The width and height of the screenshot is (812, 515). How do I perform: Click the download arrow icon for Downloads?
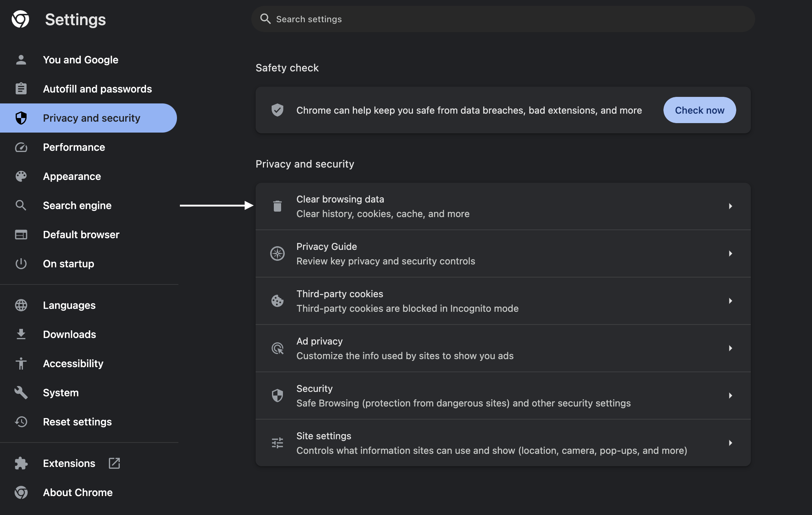(21, 334)
